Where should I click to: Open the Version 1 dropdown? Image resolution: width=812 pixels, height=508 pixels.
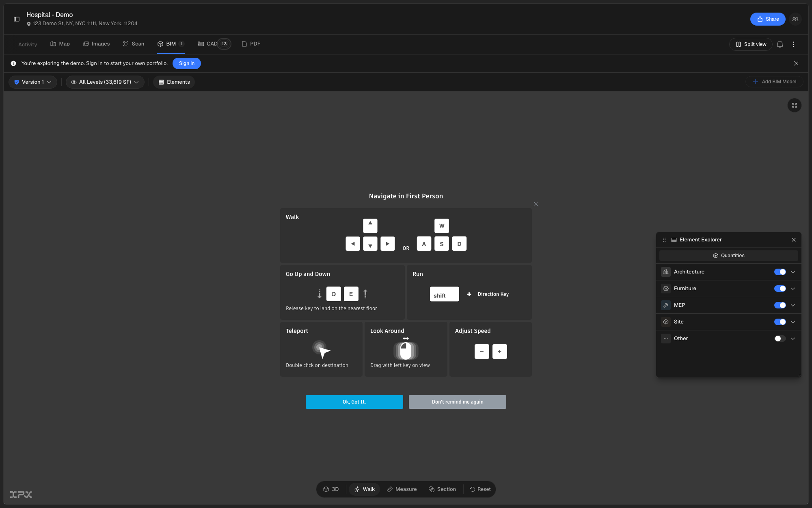[x=32, y=82]
